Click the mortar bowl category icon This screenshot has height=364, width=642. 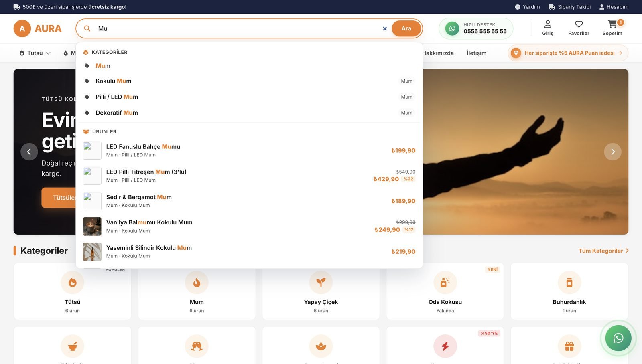point(73,346)
